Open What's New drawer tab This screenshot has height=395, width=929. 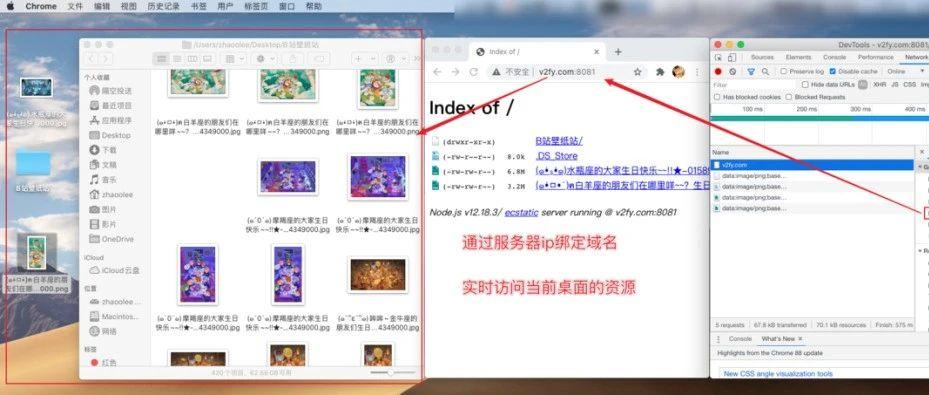pyautogui.click(x=779, y=339)
